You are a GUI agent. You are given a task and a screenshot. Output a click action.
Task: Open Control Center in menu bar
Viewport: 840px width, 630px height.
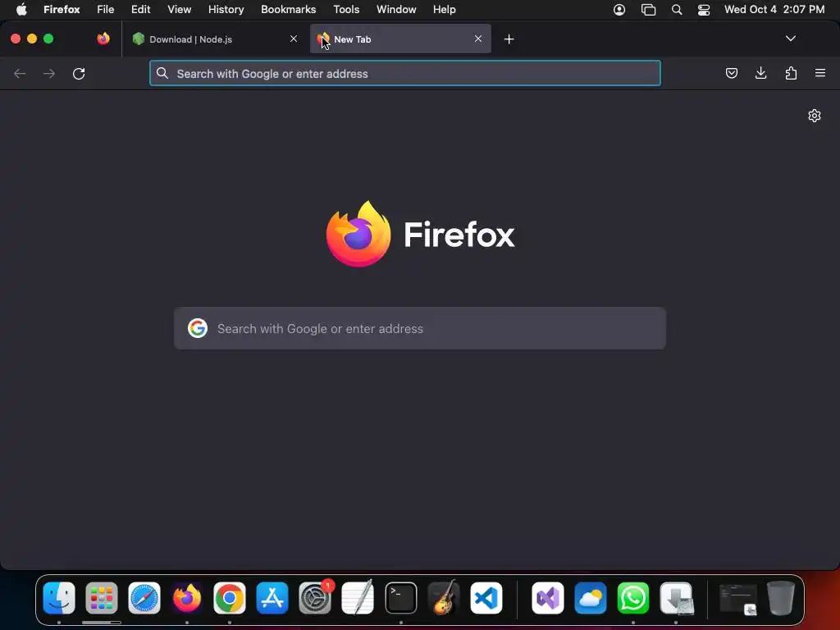coord(703,10)
